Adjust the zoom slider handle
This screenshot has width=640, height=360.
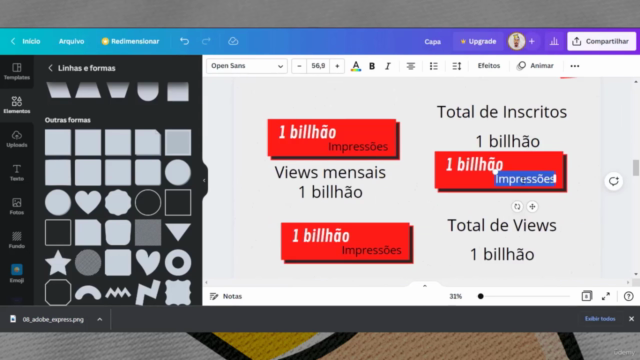pos(480,296)
